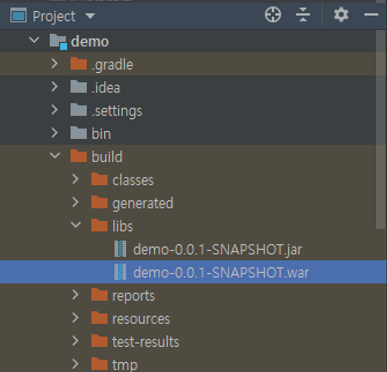Collapse the demo root chevron
387x372 pixels.
(34, 40)
